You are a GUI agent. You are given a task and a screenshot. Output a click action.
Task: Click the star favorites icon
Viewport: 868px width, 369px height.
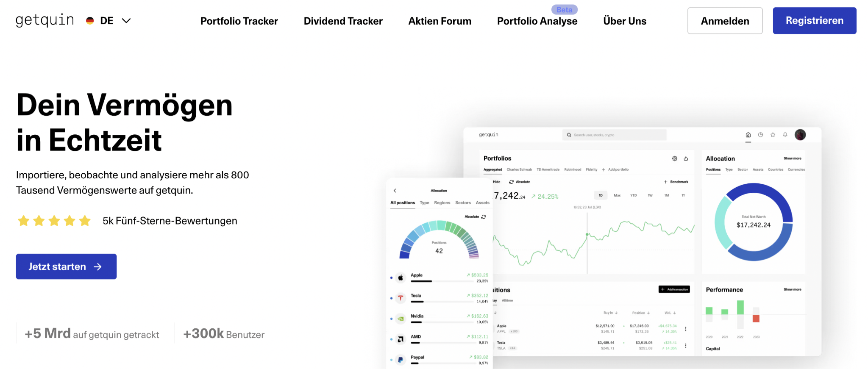773,135
